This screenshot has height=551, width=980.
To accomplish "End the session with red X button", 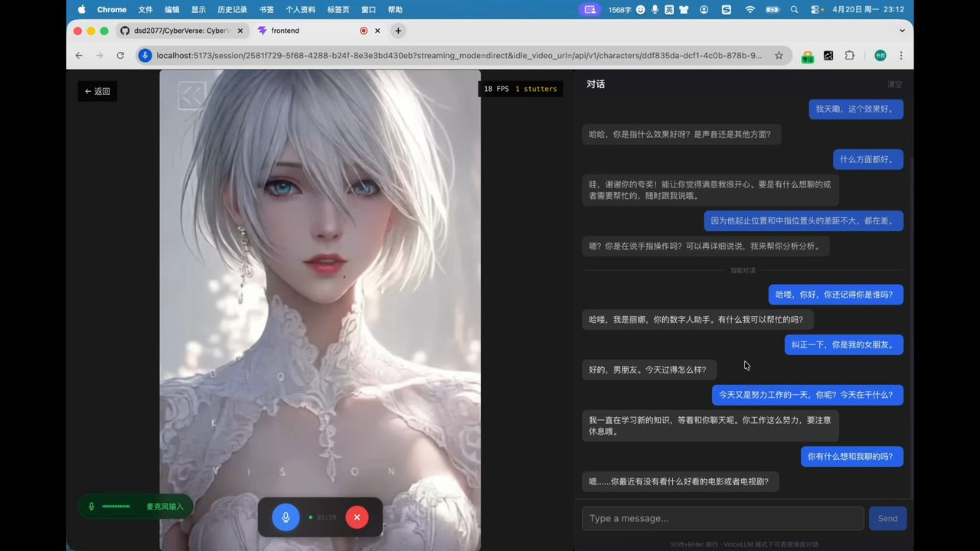I will (357, 517).
